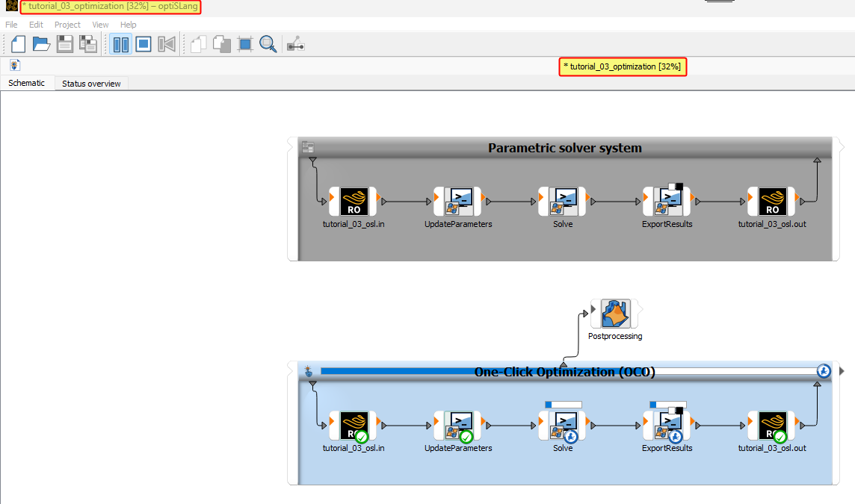This screenshot has height=504, width=855.
Task: Click the left collapse bracket of Parametric solver system
Action: [292, 199]
